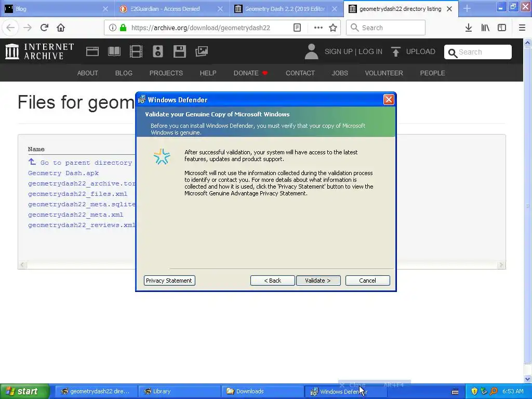This screenshot has width=532, height=399.
Task: Open geometrydash22_archive.torrent link
Action: point(82,183)
